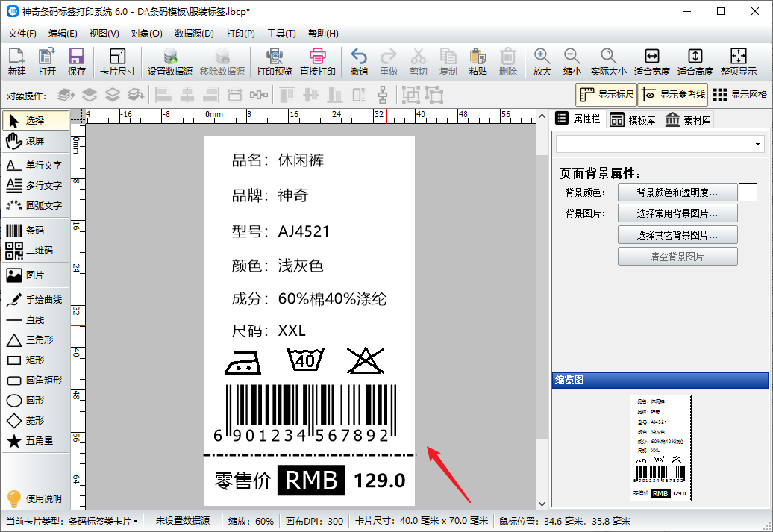Select the 手绘曲线 freehand curve tool
Screen dimensions: 773x532
34,300
